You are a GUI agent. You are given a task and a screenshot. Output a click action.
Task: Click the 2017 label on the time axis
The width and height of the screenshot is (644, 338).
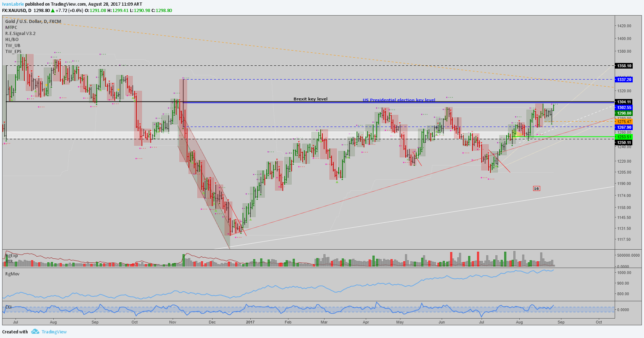pyautogui.click(x=250, y=322)
